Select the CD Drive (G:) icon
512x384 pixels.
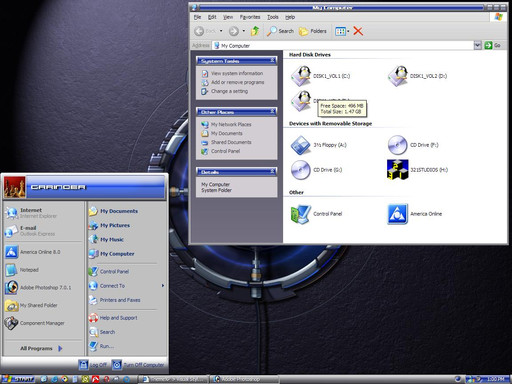[301, 170]
